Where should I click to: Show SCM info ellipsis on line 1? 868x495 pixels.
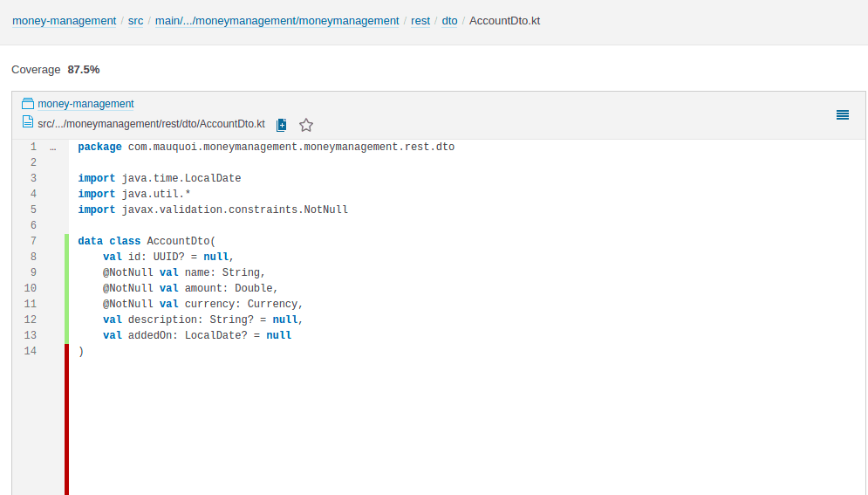pyautogui.click(x=52, y=148)
